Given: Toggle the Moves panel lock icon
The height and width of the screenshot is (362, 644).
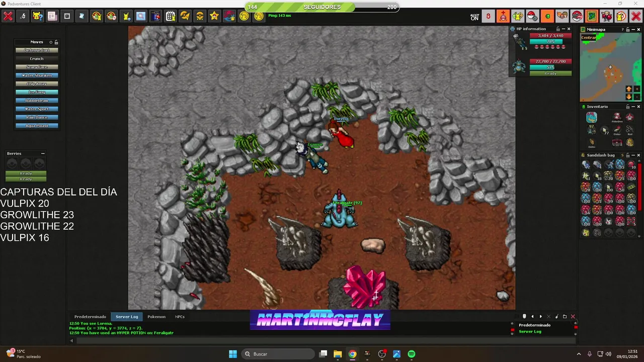Looking at the screenshot, I should pos(56,42).
